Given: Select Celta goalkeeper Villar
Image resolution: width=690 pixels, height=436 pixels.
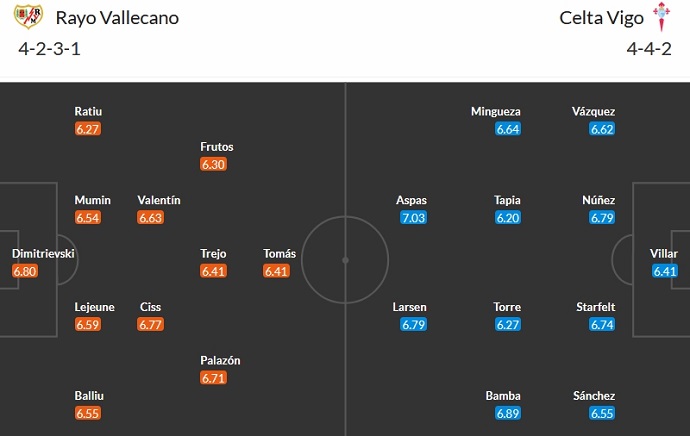Looking at the screenshot, I should coord(665,254).
